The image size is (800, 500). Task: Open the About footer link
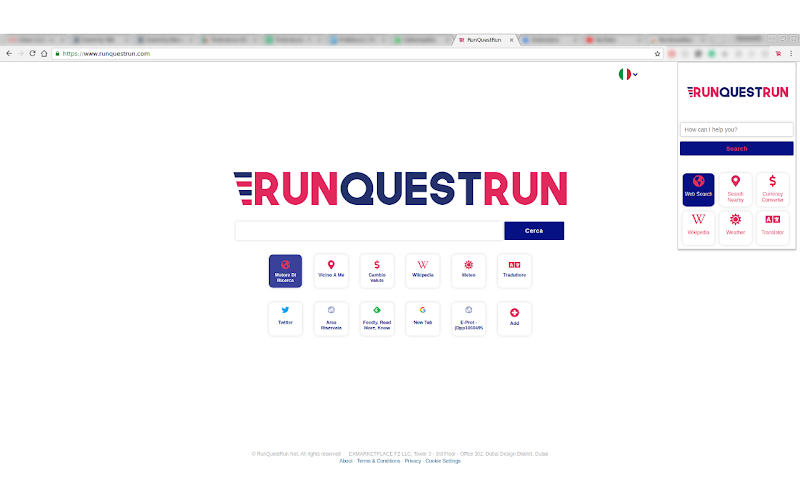point(346,461)
